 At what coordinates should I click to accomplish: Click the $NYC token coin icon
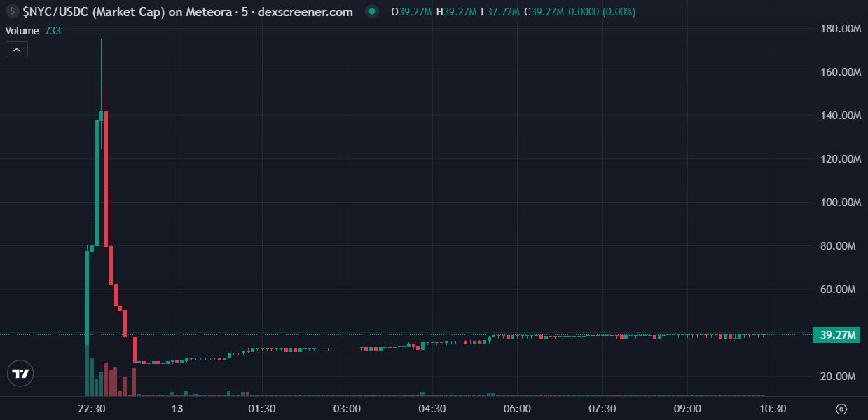tap(11, 12)
